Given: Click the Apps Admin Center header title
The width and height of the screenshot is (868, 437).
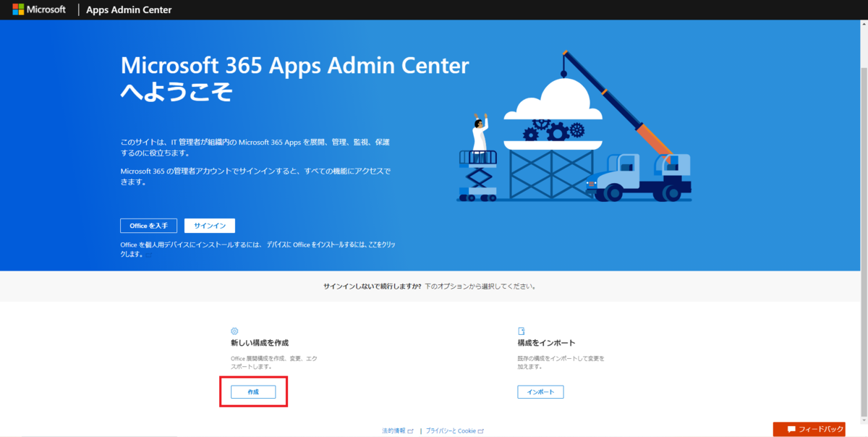Looking at the screenshot, I should pyautogui.click(x=128, y=9).
